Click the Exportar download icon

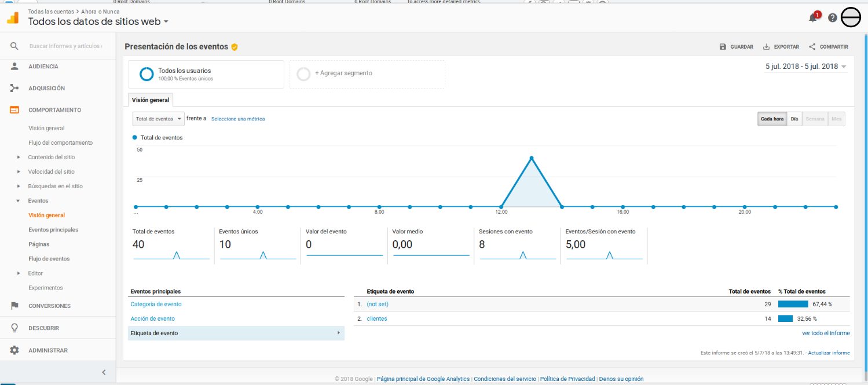click(766, 46)
